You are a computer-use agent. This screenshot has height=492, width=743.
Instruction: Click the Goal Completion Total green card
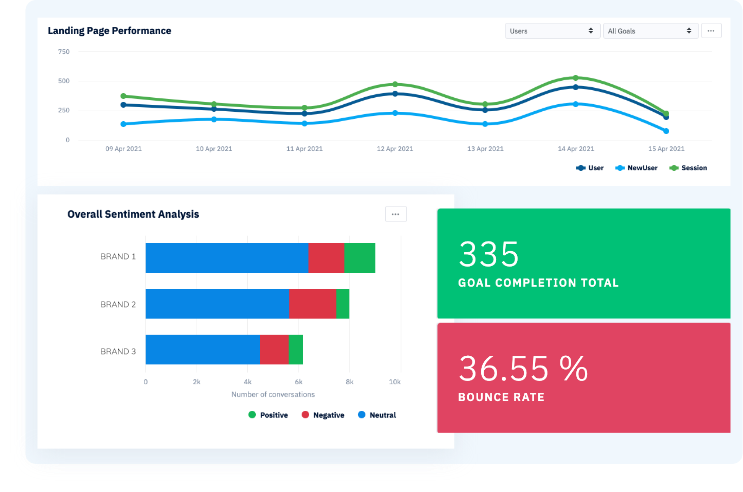coord(583,262)
